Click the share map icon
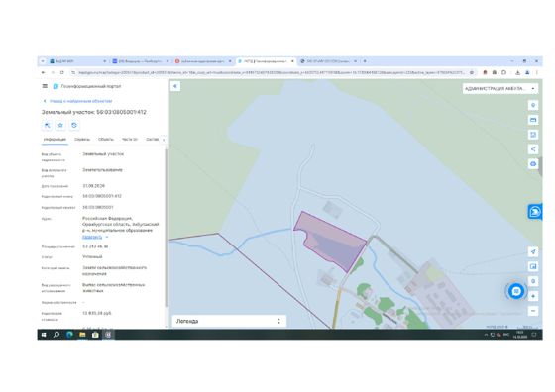555x392 pixels. 533,149
